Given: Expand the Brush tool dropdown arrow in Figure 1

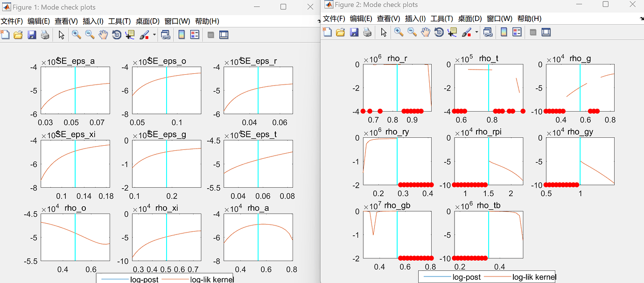Looking at the screenshot, I should (x=154, y=34).
